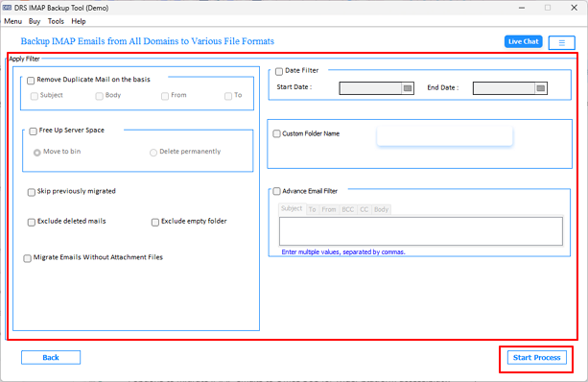588x382 pixels.
Task: Enable Advance Email Filter checkbox
Action: pyautogui.click(x=276, y=191)
